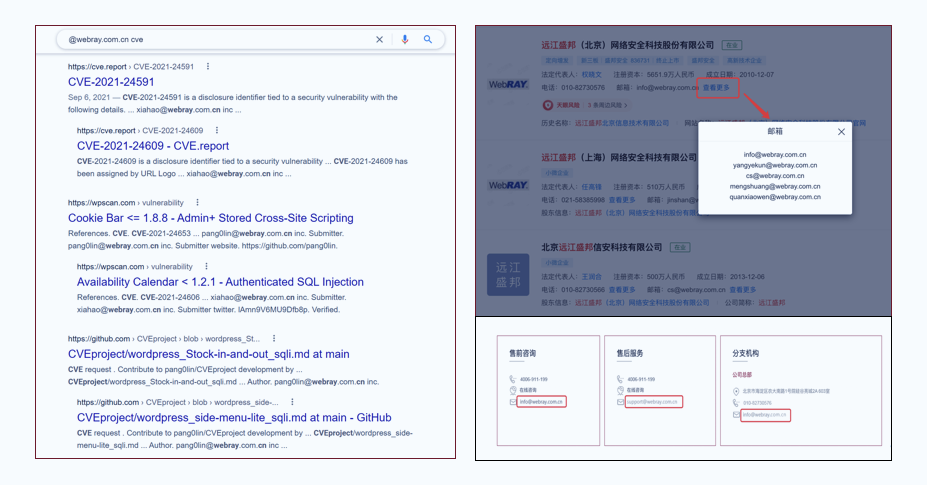This screenshot has width=927, height=485.
Task: Open 'Availability Calendar < 1.2.1' SQL Injection result
Action: [x=220, y=282]
